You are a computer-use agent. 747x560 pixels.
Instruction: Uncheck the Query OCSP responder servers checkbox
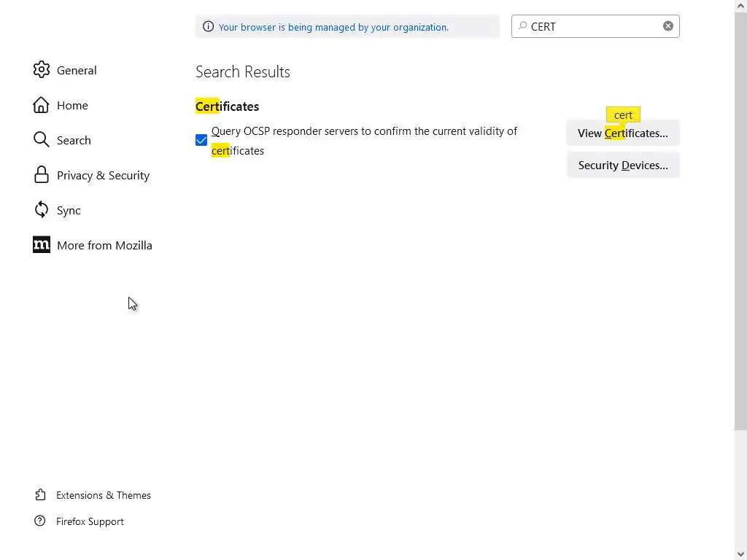click(x=201, y=140)
